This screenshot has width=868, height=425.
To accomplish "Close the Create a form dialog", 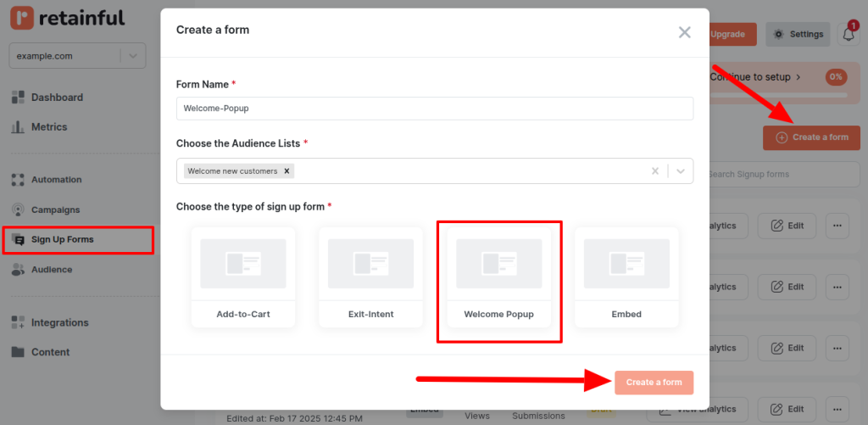I will (x=685, y=32).
